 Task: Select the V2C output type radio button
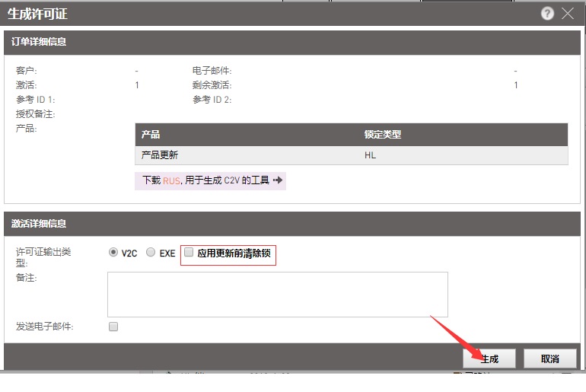point(114,253)
